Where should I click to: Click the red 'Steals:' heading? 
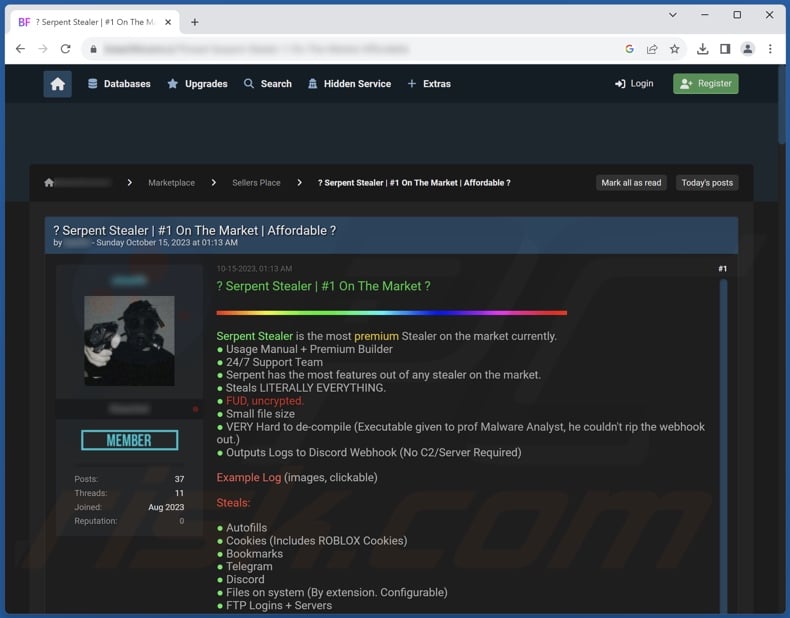(x=233, y=503)
